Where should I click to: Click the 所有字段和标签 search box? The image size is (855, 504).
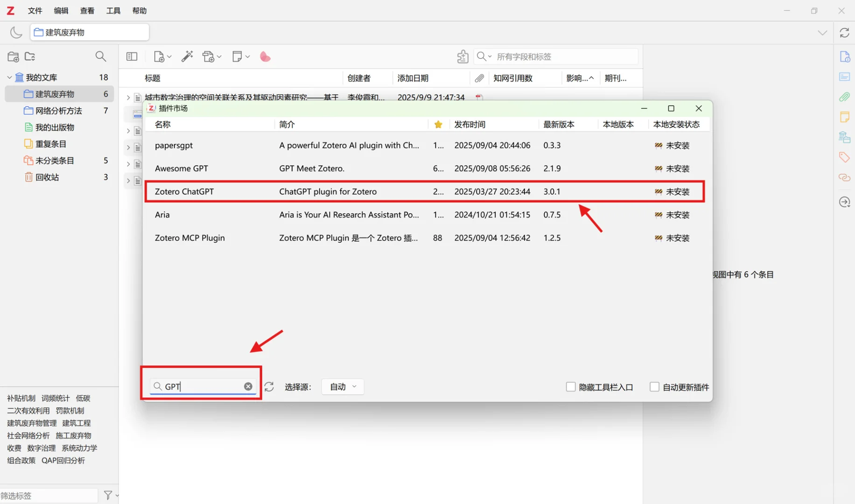[556, 56]
